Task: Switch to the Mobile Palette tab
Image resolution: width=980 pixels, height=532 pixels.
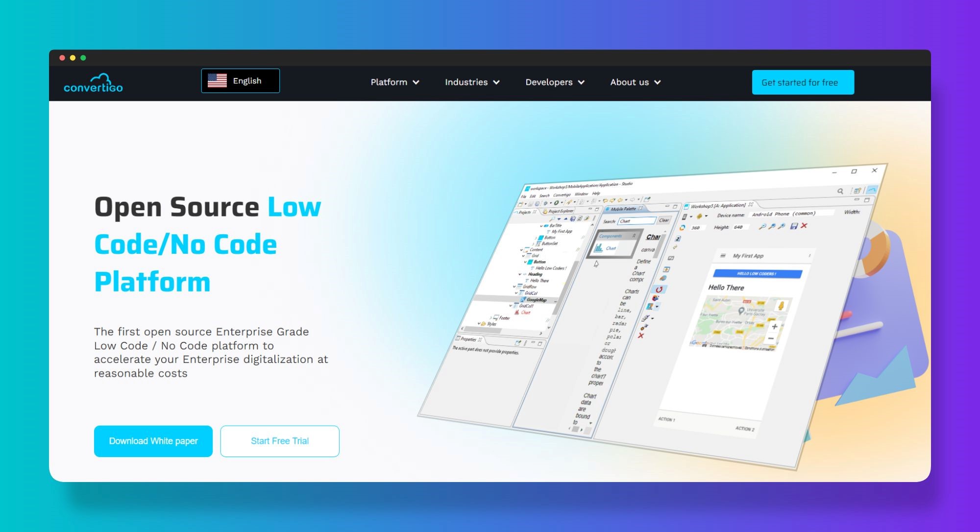Action: coord(623,209)
